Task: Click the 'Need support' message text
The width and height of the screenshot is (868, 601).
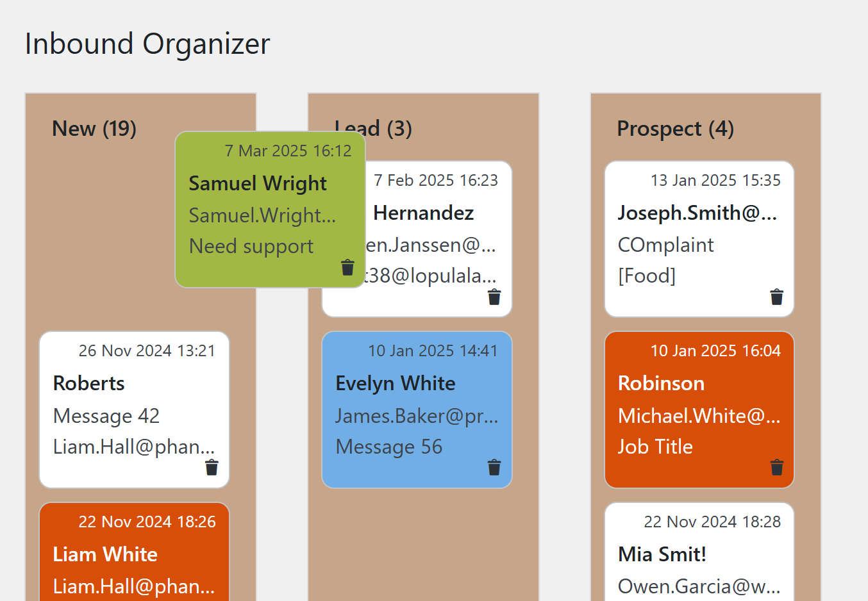Action: click(251, 247)
